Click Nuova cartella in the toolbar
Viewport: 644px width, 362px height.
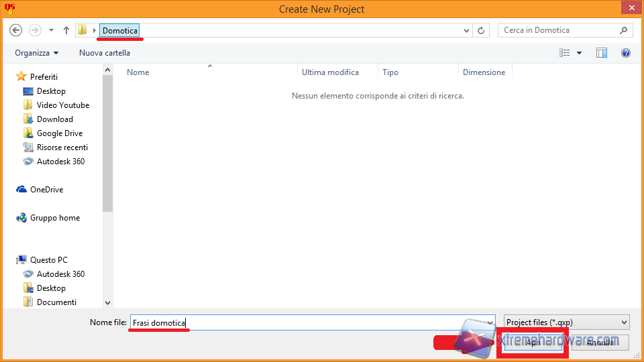click(105, 53)
